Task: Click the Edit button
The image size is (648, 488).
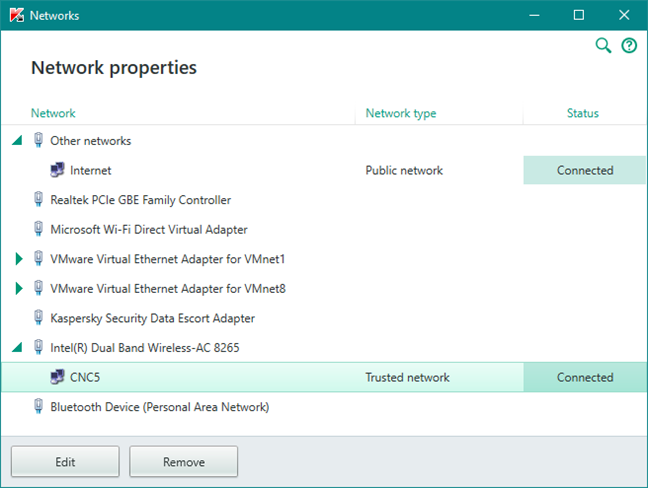Action: coord(65,462)
